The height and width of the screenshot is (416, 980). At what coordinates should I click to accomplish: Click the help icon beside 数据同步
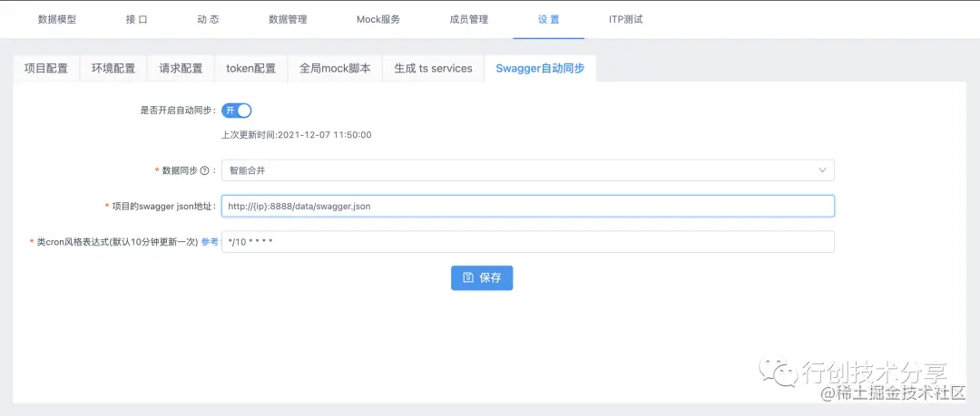[204, 170]
